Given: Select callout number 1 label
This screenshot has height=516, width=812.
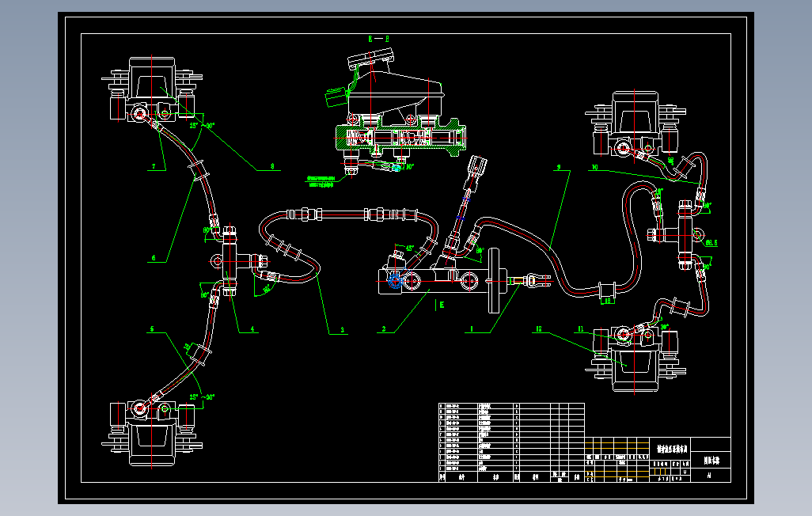Looking at the screenshot, I should 472,329.
